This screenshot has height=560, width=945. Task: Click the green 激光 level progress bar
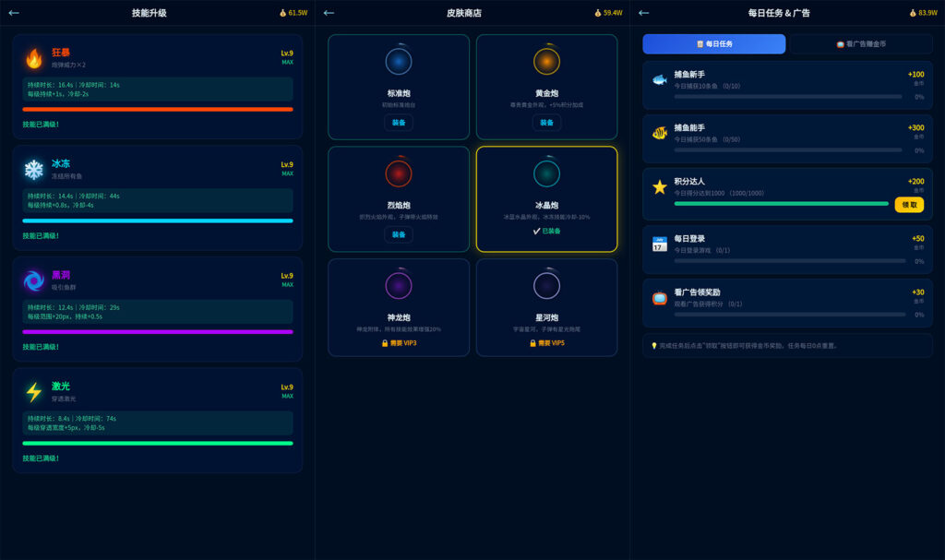(158, 443)
